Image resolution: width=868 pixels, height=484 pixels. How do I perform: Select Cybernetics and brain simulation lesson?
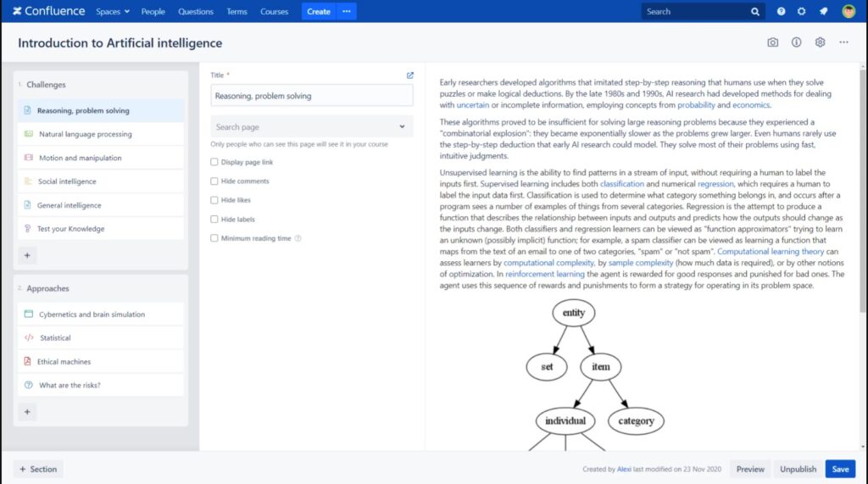[x=101, y=314]
